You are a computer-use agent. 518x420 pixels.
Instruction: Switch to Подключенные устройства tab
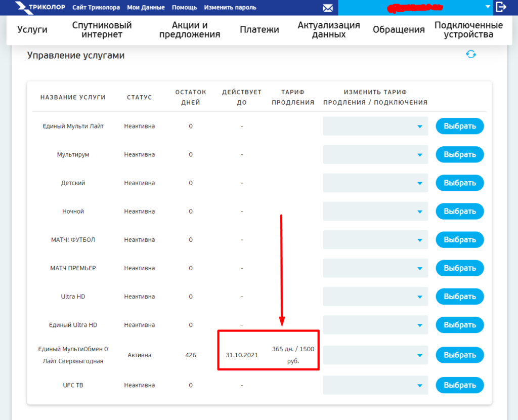(468, 30)
